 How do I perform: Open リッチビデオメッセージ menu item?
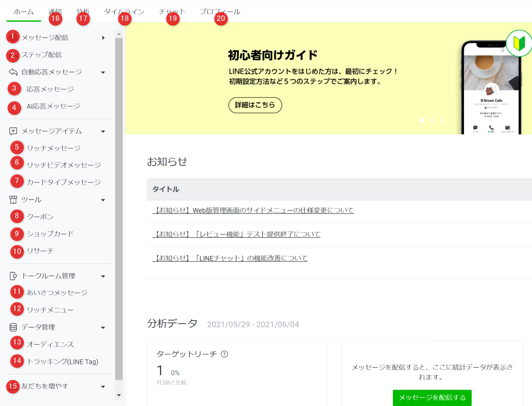point(64,165)
